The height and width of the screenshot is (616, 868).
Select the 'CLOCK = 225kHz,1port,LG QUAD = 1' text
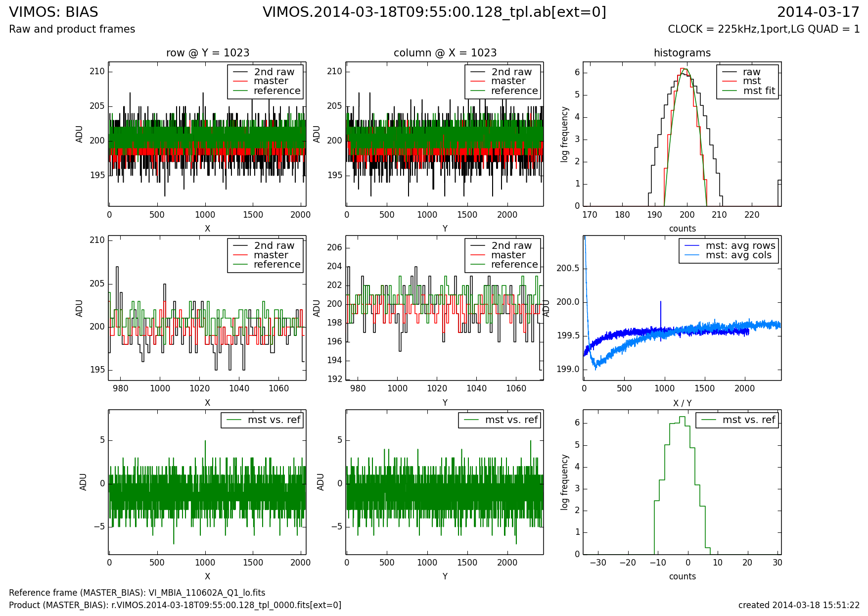click(763, 29)
